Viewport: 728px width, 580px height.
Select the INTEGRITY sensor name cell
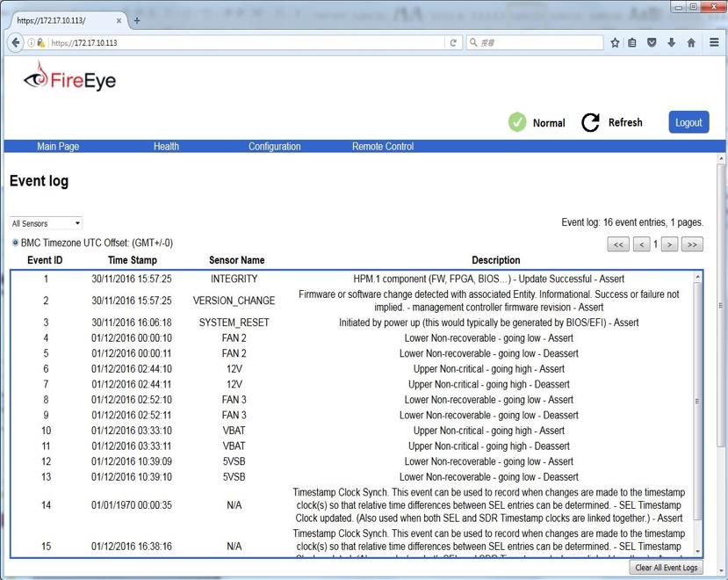234,279
